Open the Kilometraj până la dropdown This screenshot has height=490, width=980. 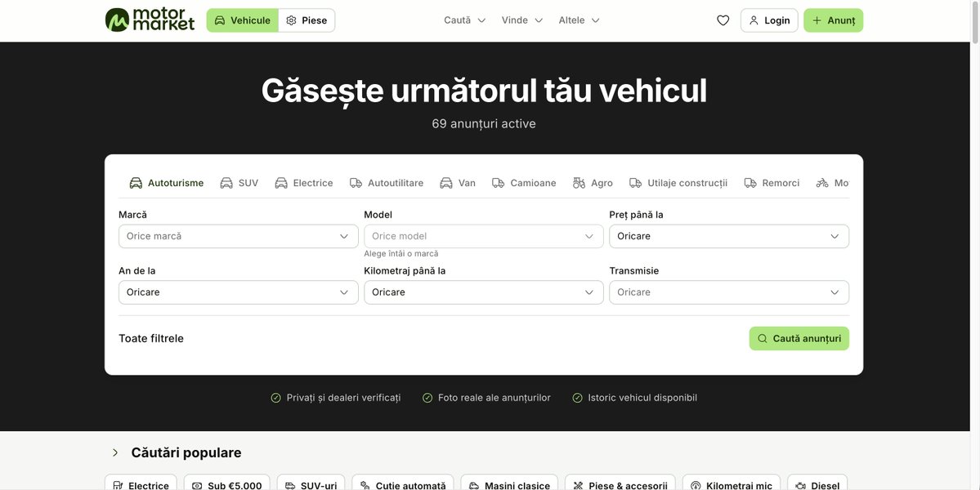(x=484, y=292)
